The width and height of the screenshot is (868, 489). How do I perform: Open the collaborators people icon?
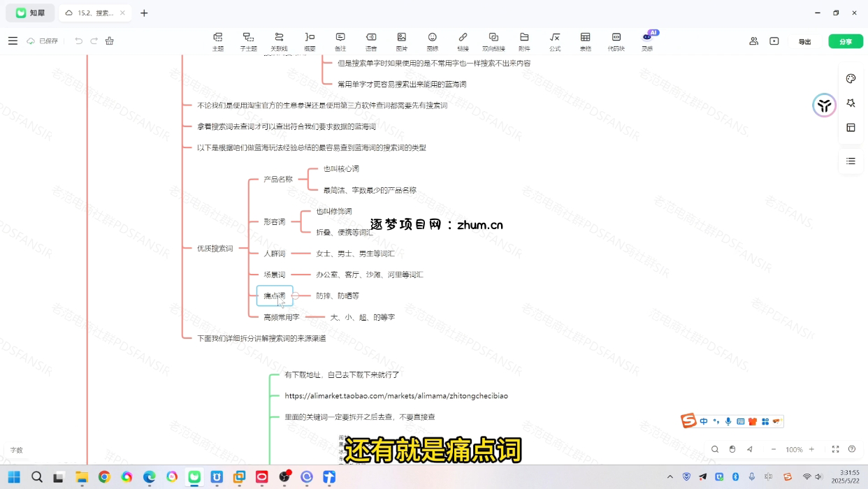click(x=753, y=41)
